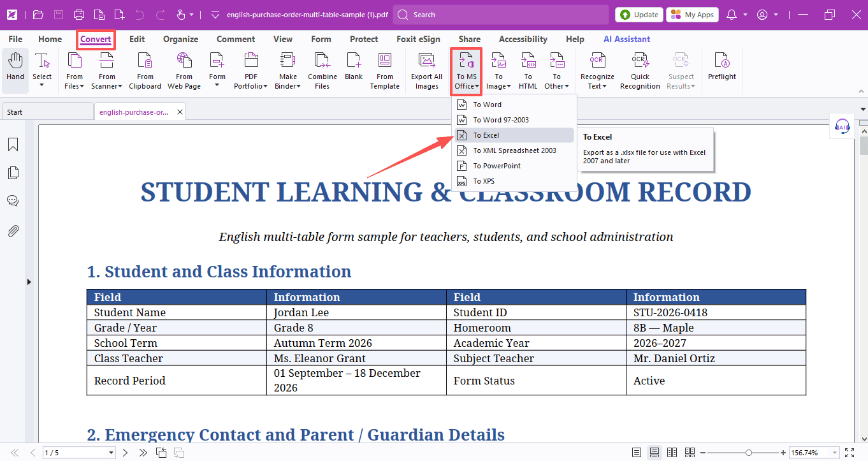Viewport: 868px width, 461px height.
Task: Open the Comments panel in left sidebar
Action: (x=13, y=201)
